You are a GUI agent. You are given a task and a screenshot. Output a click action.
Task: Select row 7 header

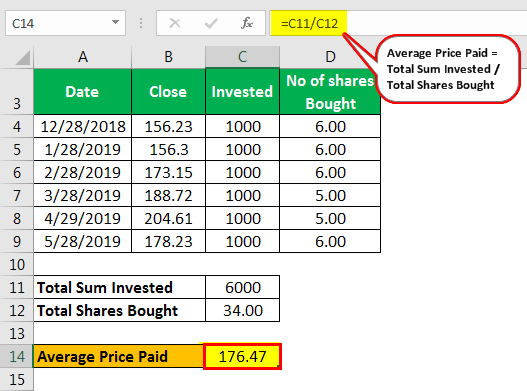16,195
